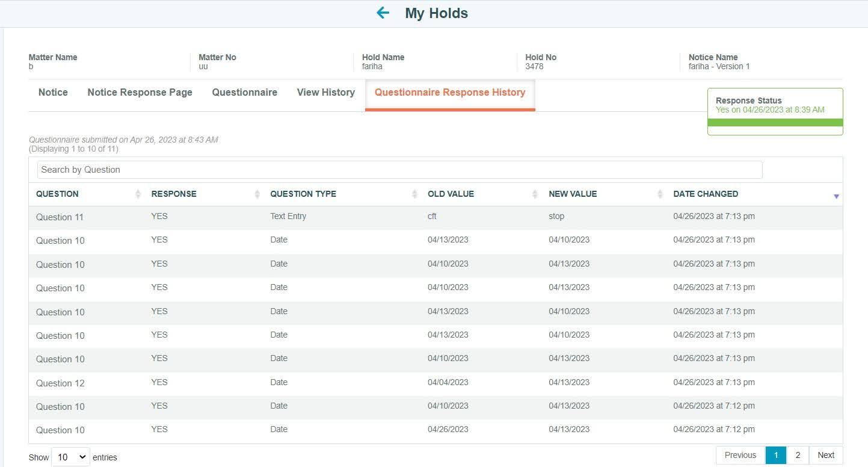Sort by RESPONSE column arrows
The image size is (868, 467).
pyautogui.click(x=257, y=194)
